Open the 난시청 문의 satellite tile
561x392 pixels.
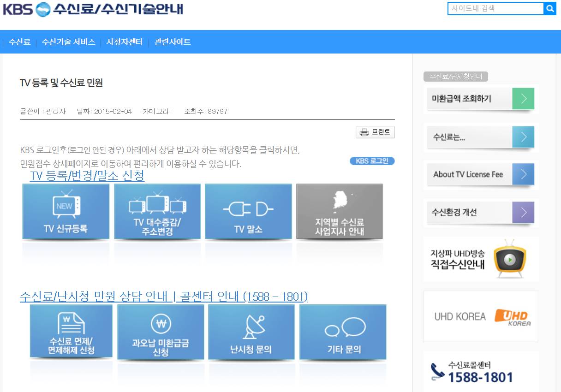(x=251, y=332)
